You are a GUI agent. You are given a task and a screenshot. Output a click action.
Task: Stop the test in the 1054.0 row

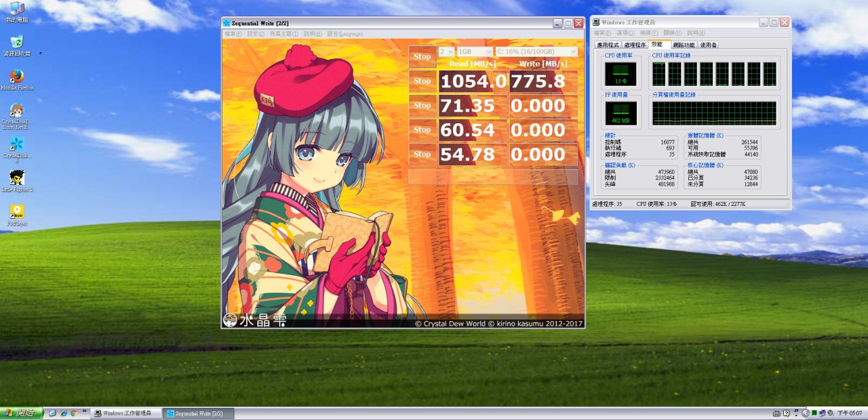coord(422,81)
